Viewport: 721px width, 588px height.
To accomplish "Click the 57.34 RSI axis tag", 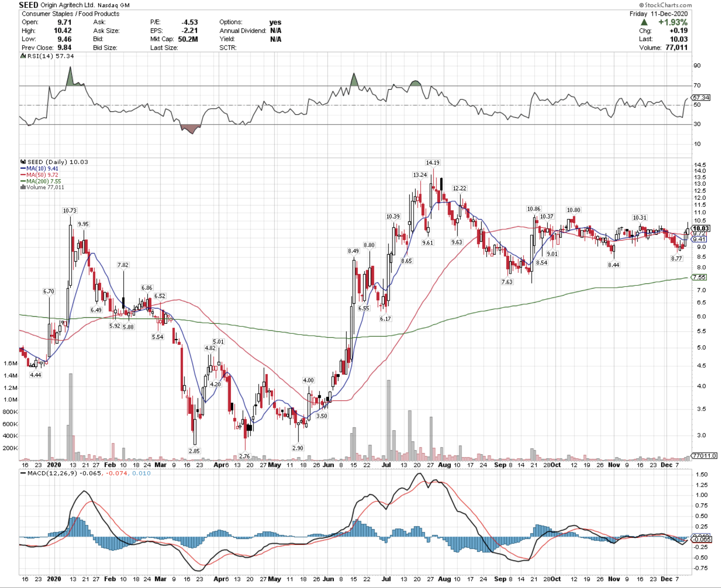I will tap(700, 97).
